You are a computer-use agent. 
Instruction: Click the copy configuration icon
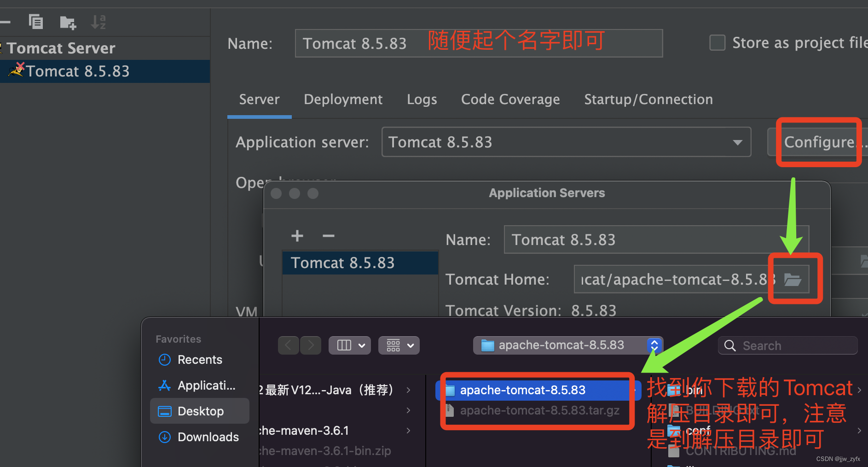click(36, 22)
